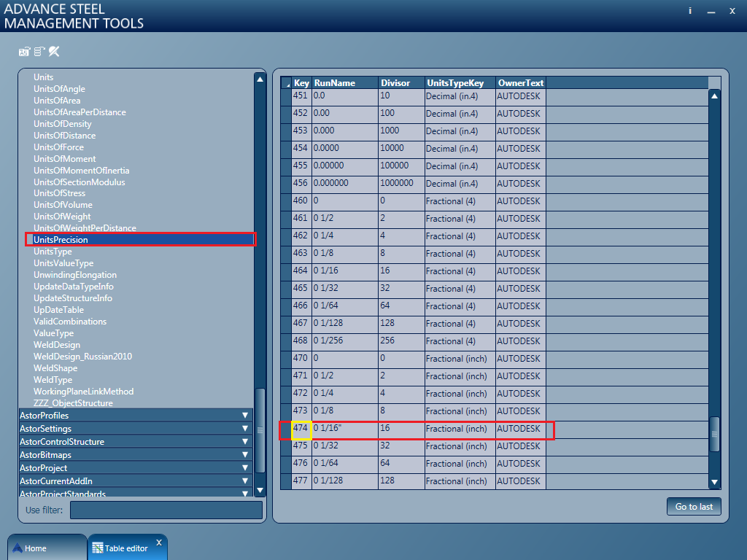Click the data grid scrollbar thumb

[715, 434]
